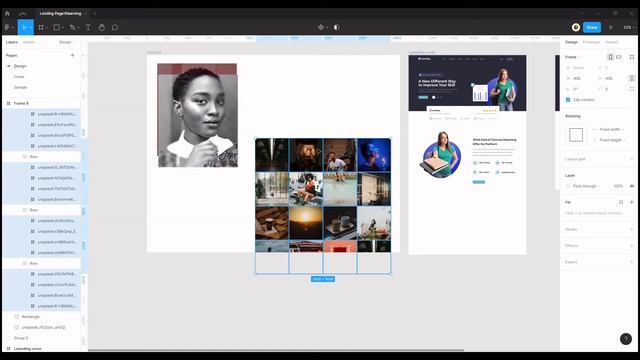Viewport: 640px width, 360px height.
Task: Select the sunset photo in the image grid
Action: [306, 223]
